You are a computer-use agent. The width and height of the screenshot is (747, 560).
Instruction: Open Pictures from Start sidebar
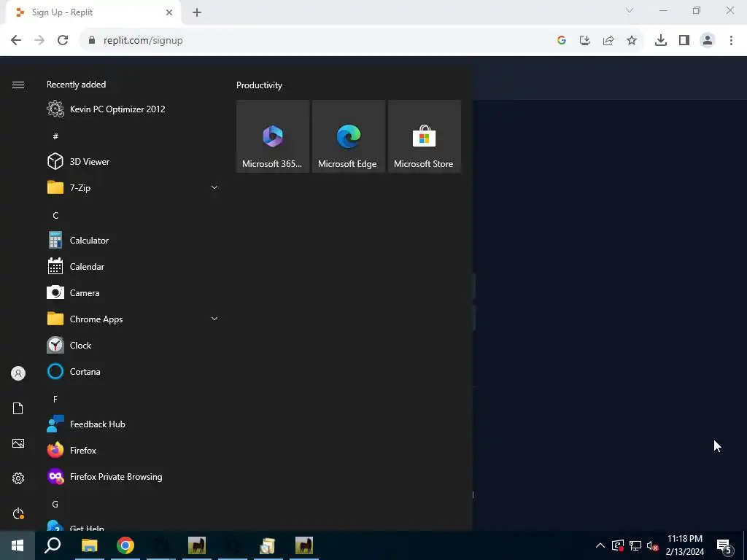tap(18, 443)
